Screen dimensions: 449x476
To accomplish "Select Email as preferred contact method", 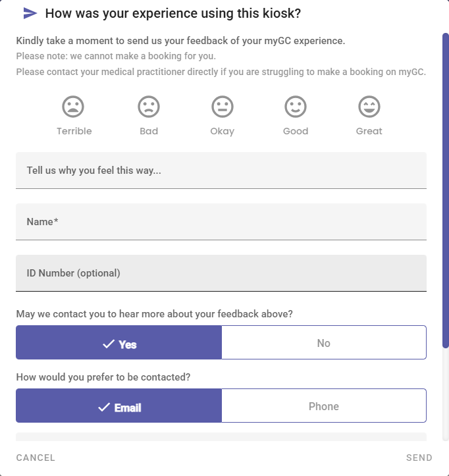I will [x=119, y=406].
